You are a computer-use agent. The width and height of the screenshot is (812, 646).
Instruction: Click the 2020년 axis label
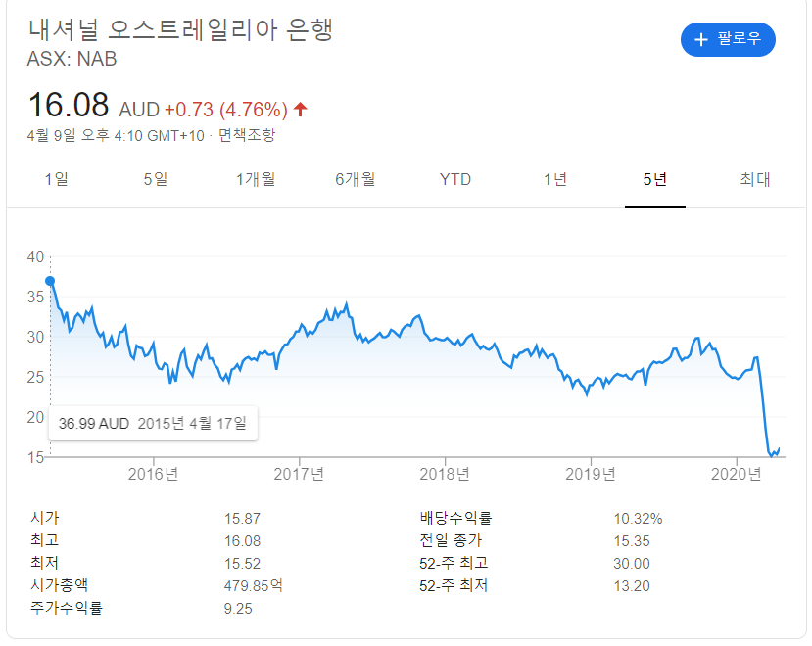click(737, 474)
